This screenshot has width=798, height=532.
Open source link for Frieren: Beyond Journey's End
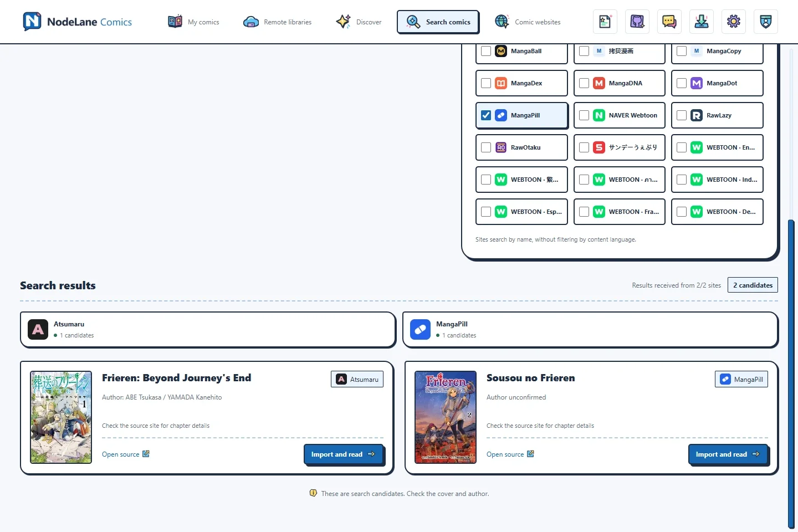click(x=126, y=454)
